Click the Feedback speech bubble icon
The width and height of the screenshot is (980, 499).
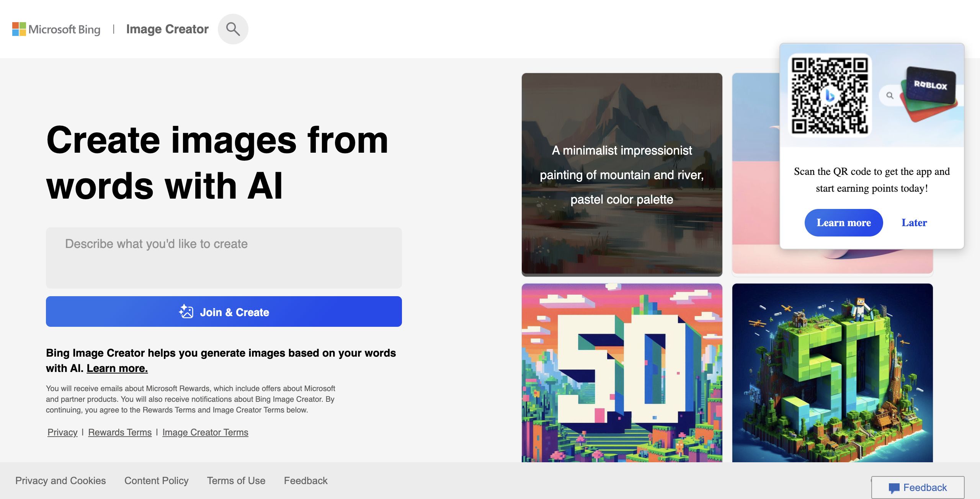pos(894,488)
